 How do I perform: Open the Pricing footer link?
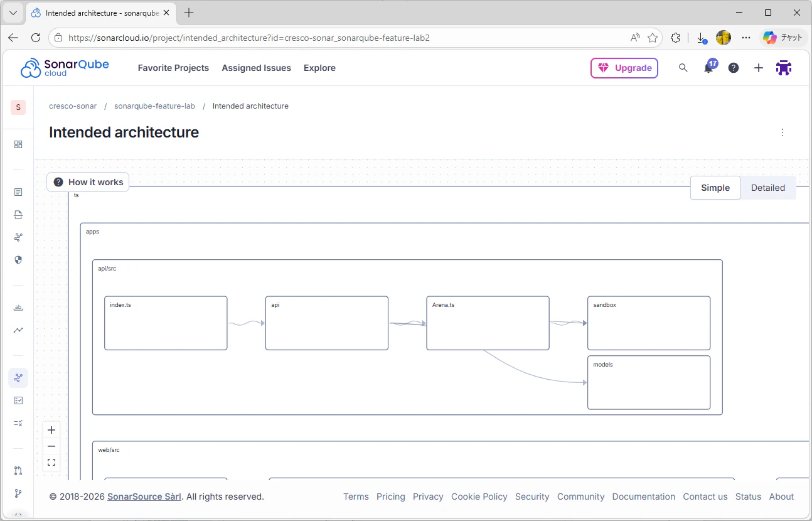point(391,497)
